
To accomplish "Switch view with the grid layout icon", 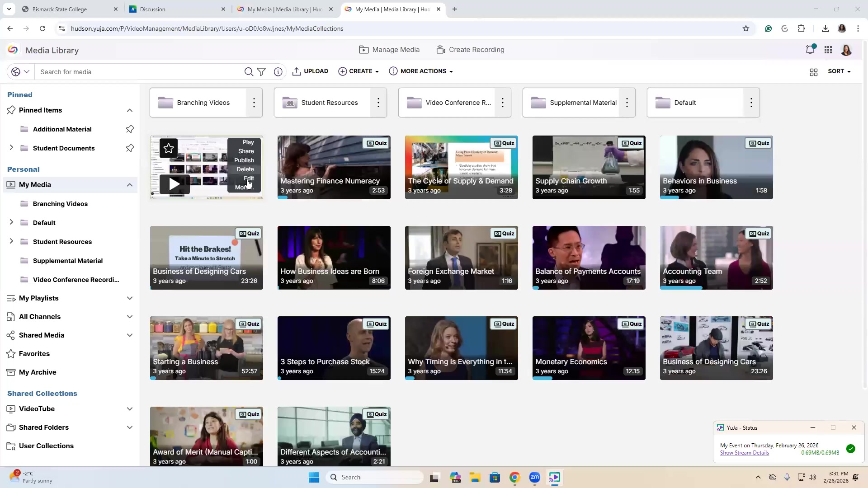I will [x=814, y=72].
